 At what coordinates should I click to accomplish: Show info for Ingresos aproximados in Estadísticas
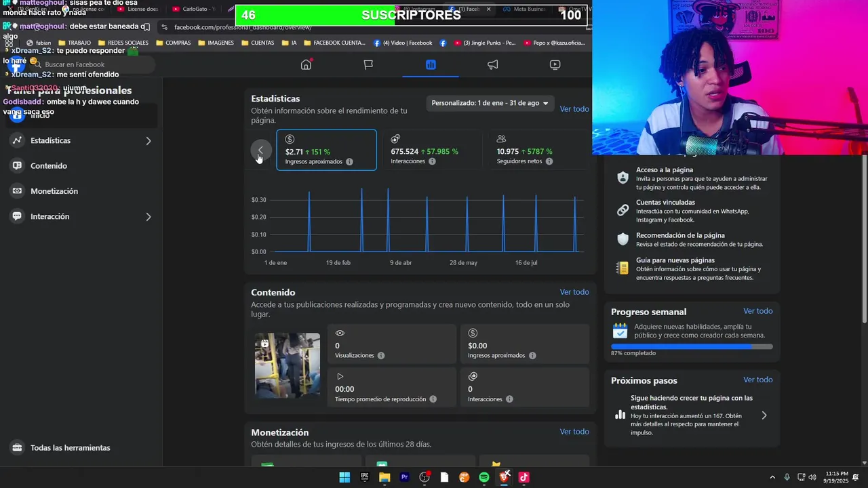point(349,161)
